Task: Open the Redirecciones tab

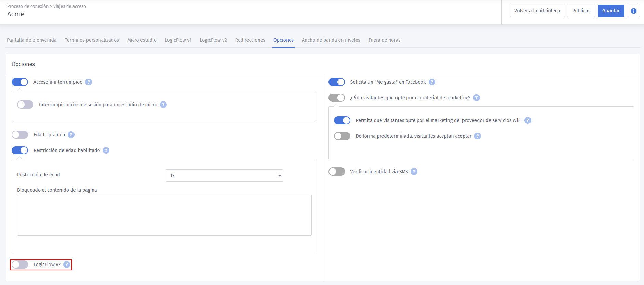Action: coord(250,40)
